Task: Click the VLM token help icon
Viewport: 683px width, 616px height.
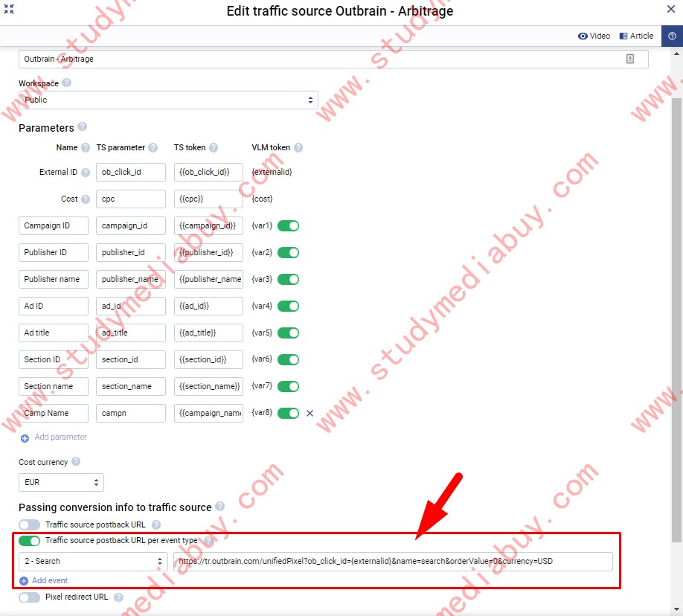Action: point(298,148)
